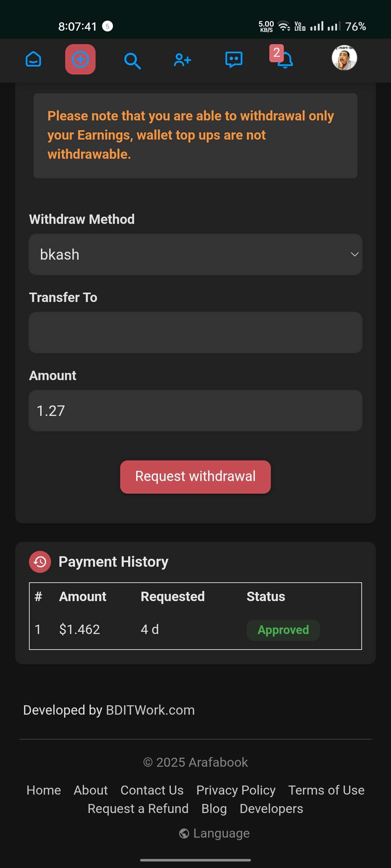Image resolution: width=391 pixels, height=868 pixels.
Task: Follow the Contact Us footer link
Action: (152, 790)
